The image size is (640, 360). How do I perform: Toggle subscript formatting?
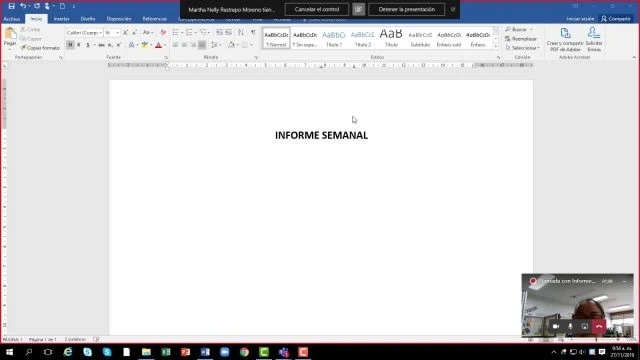pyautogui.click(x=110, y=45)
